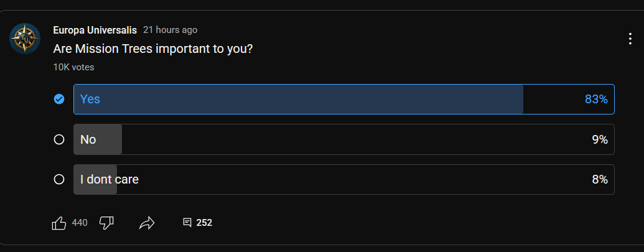
Task: Dislike the post with thumbs-down icon
Action: 106,223
